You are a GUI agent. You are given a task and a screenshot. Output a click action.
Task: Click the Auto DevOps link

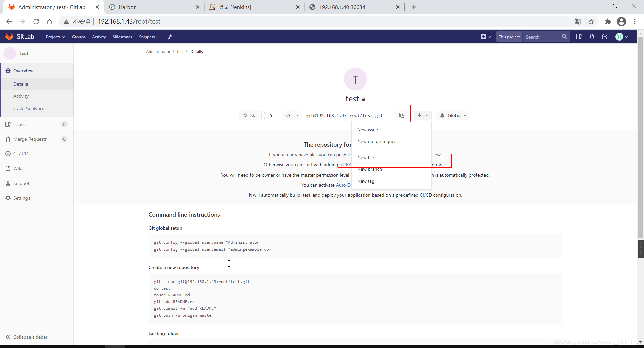pyautogui.click(x=343, y=185)
